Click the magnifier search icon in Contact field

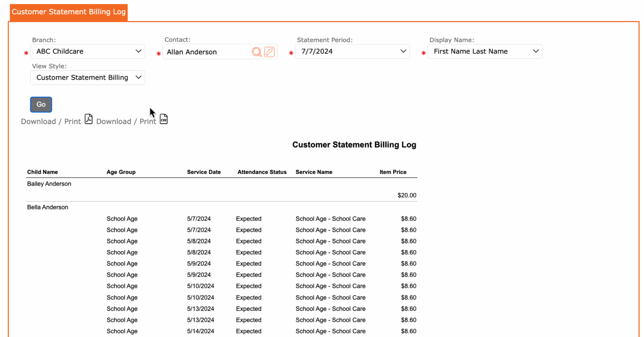pyautogui.click(x=257, y=52)
